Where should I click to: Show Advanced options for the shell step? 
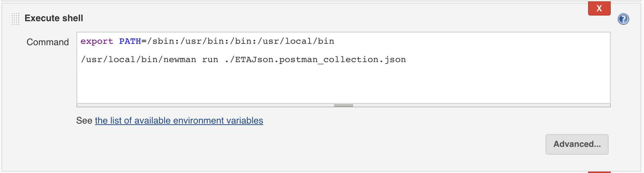pos(577,144)
